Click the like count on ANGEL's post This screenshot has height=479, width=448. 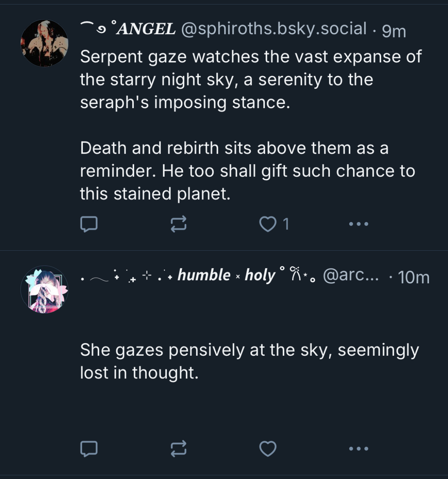[286, 224]
